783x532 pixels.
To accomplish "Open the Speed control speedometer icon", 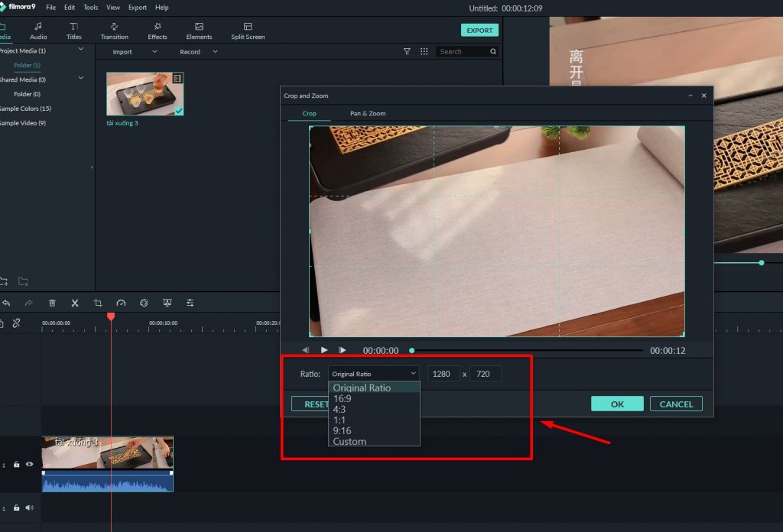I will click(121, 303).
